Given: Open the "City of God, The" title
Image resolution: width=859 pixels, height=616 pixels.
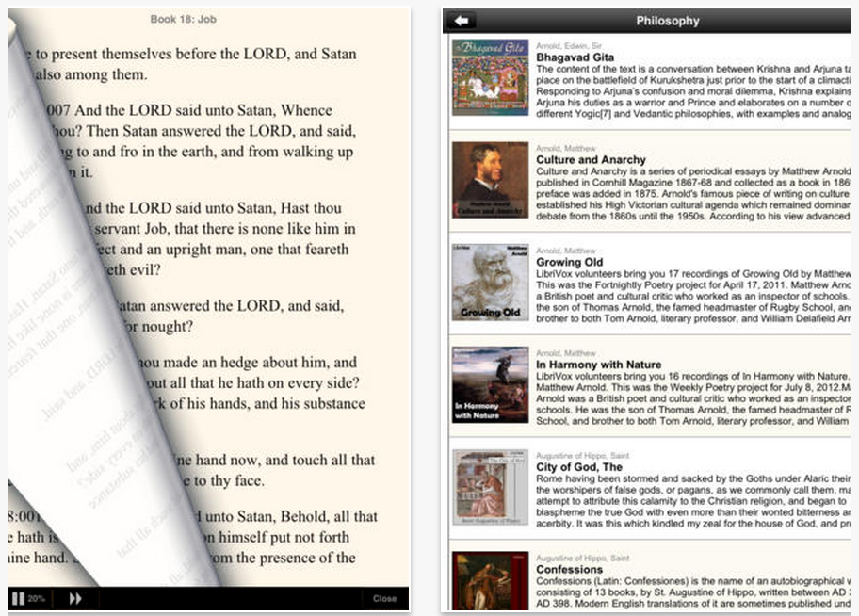Looking at the screenshot, I should point(579,467).
